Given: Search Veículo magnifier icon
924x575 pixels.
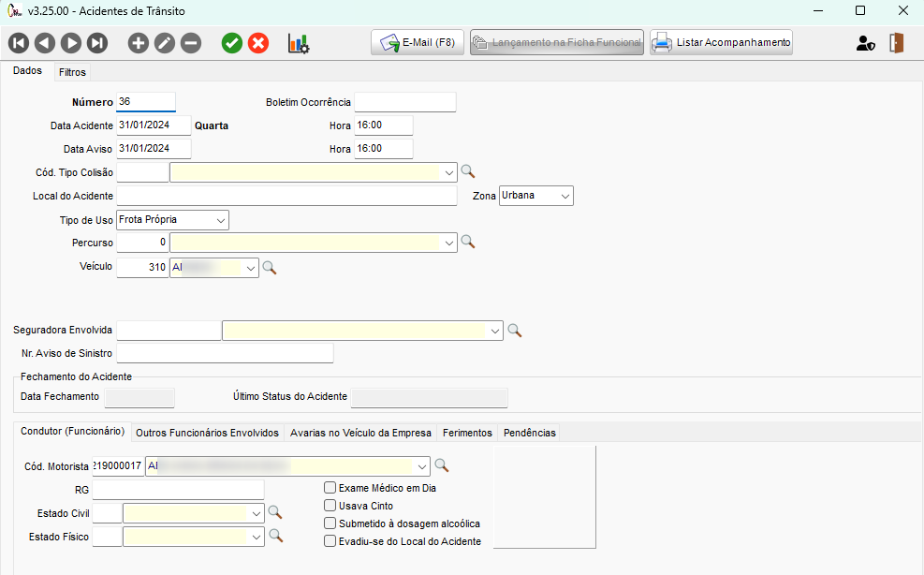Looking at the screenshot, I should (x=270, y=268).
